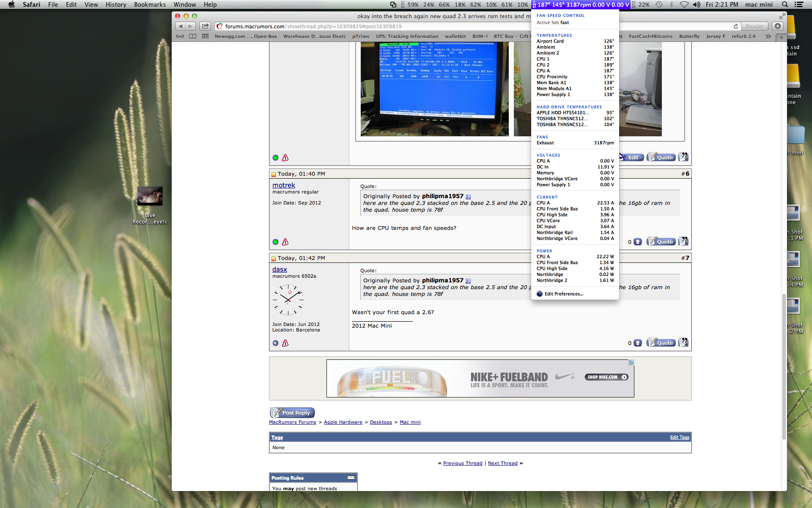This screenshot has height=508, width=812.
Task: Toggle multi-quote icon on post #7
Action: 683,342
